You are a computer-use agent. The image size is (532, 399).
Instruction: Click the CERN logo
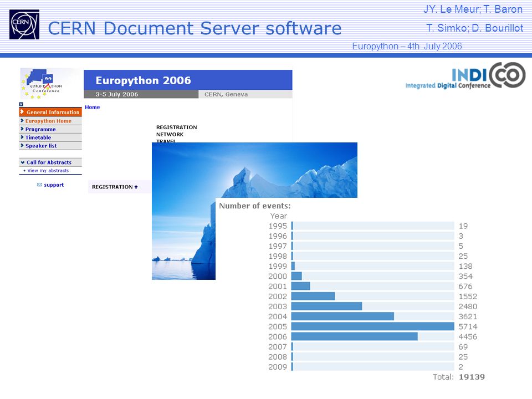tap(24, 24)
